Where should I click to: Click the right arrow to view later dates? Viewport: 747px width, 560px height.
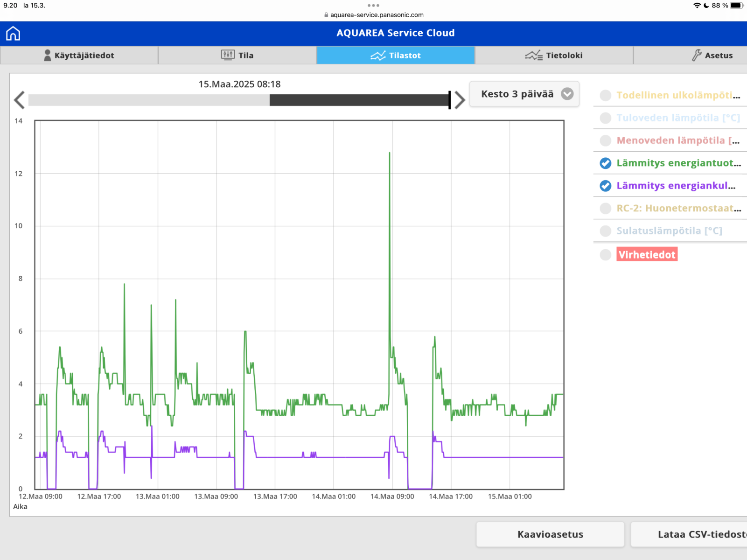460,100
